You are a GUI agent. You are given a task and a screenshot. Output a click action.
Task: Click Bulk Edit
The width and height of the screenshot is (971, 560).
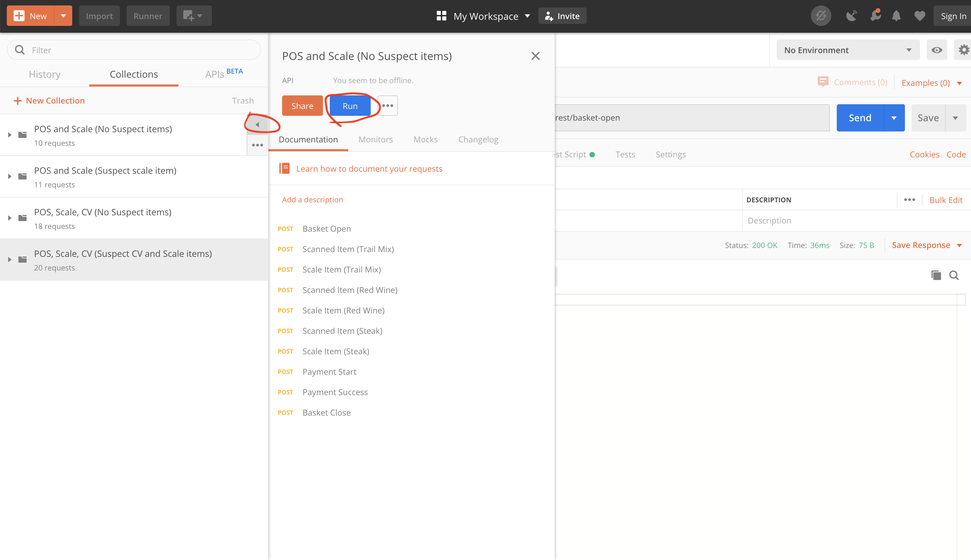(945, 200)
